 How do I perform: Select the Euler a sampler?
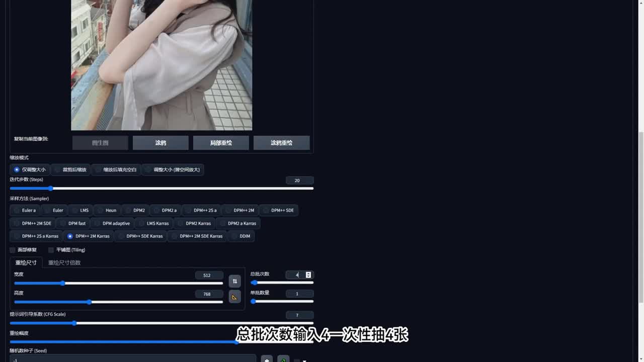(x=24, y=210)
